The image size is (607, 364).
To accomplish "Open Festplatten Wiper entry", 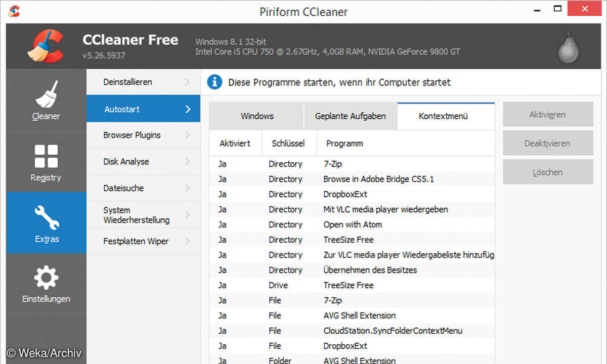I will point(143,241).
